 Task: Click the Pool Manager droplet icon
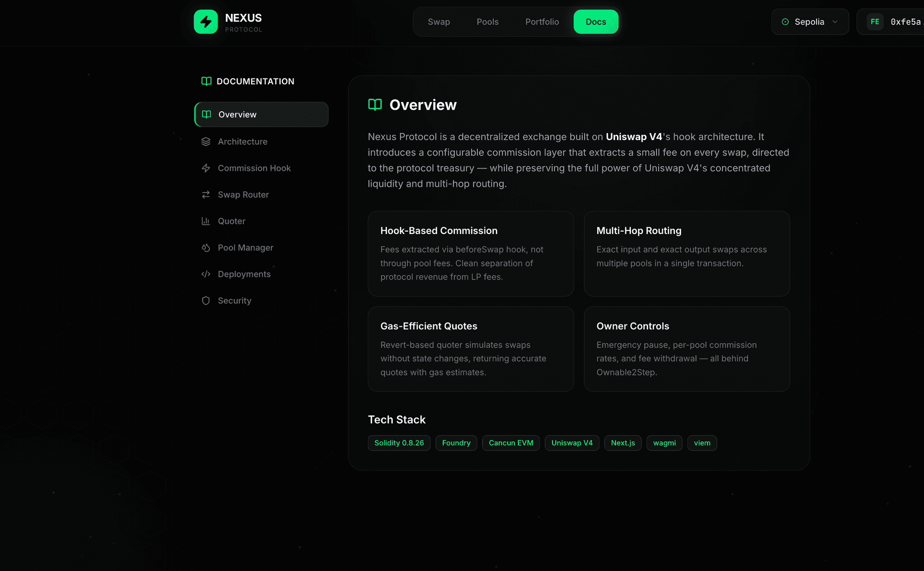[x=206, y=247]
